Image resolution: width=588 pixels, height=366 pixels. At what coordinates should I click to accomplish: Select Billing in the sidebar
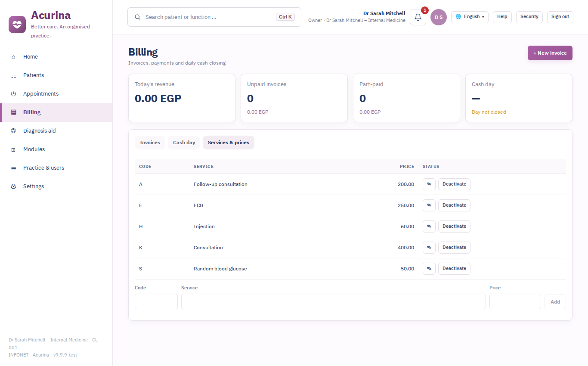(56, 112)
